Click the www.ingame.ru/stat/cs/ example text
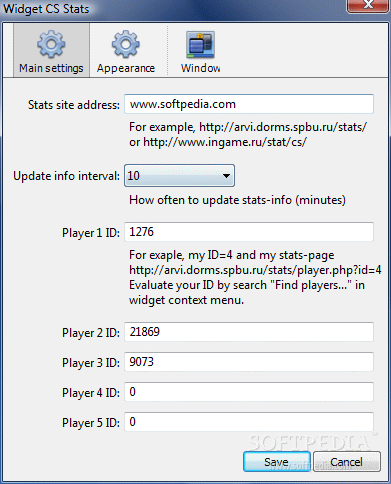 pyautogui.click(x=225, y=142)
